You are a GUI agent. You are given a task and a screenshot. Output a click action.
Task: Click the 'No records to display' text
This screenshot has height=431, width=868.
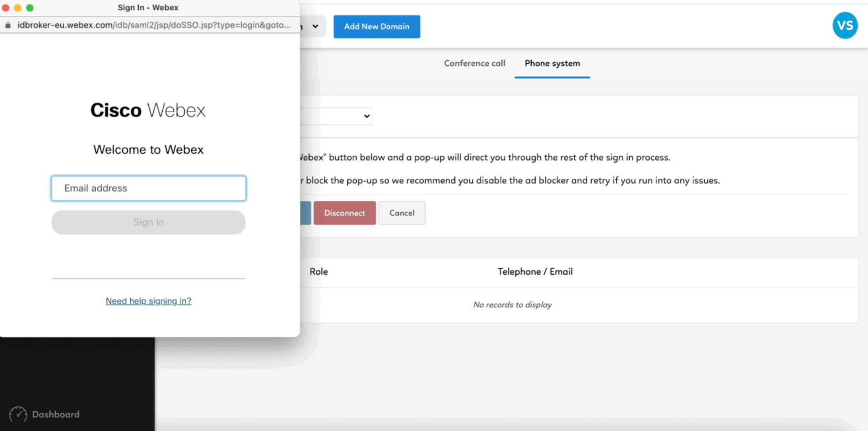coord(512,305)
